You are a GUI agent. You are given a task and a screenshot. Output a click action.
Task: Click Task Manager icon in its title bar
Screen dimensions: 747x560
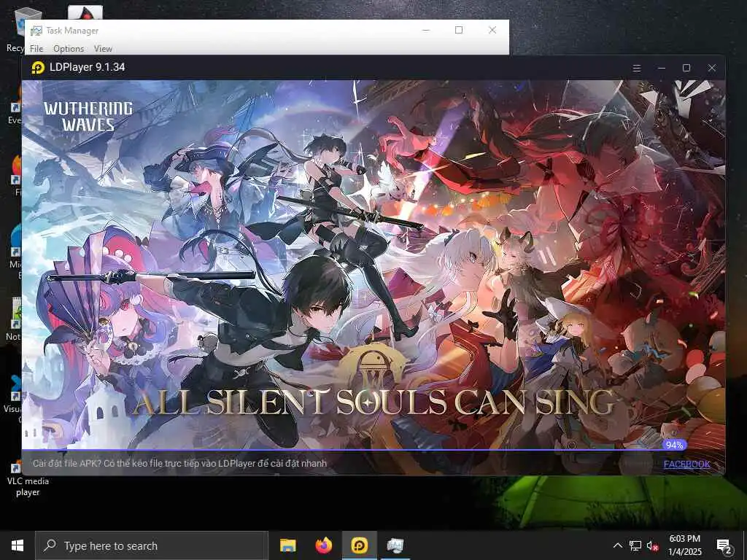tap(36, 31)
